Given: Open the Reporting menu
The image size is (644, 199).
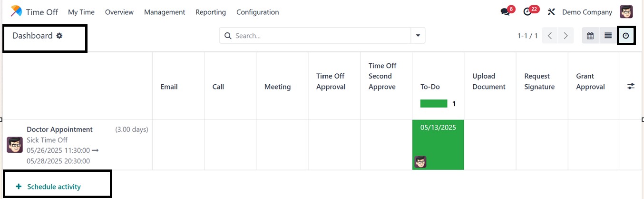Looking at the screenshot, I should point(211,12).
